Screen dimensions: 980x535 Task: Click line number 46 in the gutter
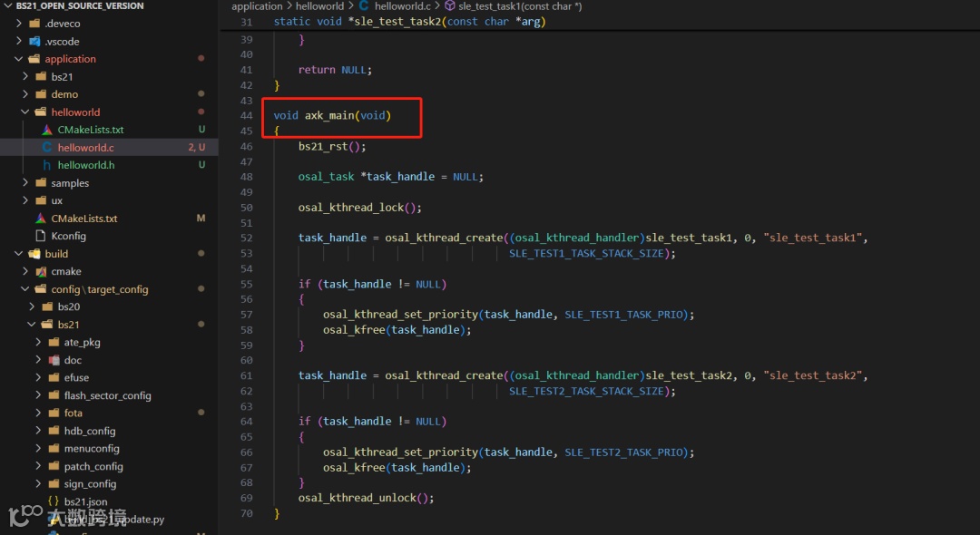click(x=246, y=146)
